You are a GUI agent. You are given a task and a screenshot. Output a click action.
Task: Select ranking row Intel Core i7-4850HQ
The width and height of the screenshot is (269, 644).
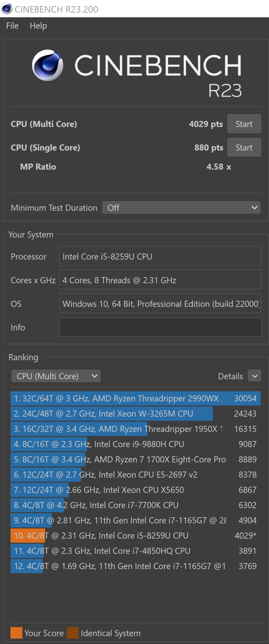pos(136,551)
